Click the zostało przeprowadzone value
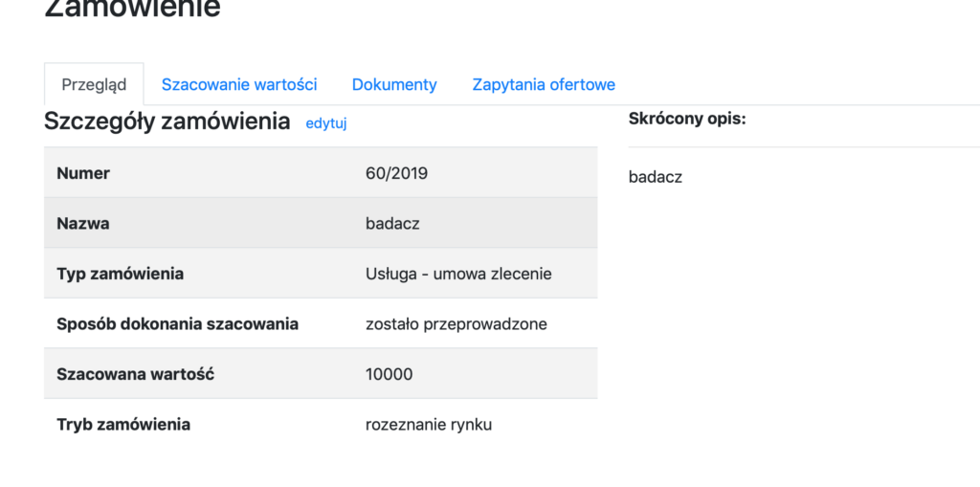Screen dimensions: 980x487 pyautogui.click(x=456, y=323)
